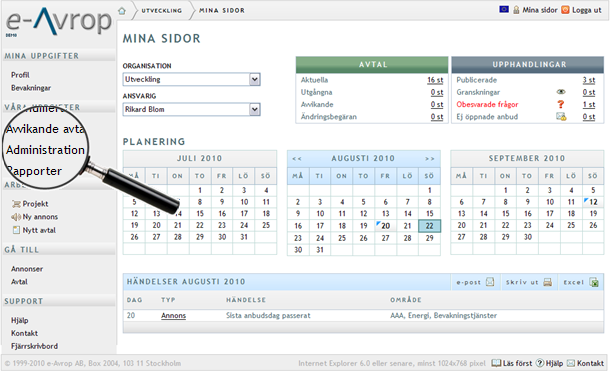Image resolution: width=610 pixels, height=371 pixels.
Task: Open Profil in the sidebar
Action: (x=20, y=75)
